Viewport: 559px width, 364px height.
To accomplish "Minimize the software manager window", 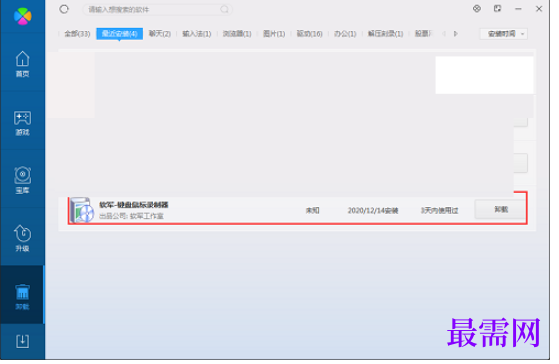I will tap(518, 9).
